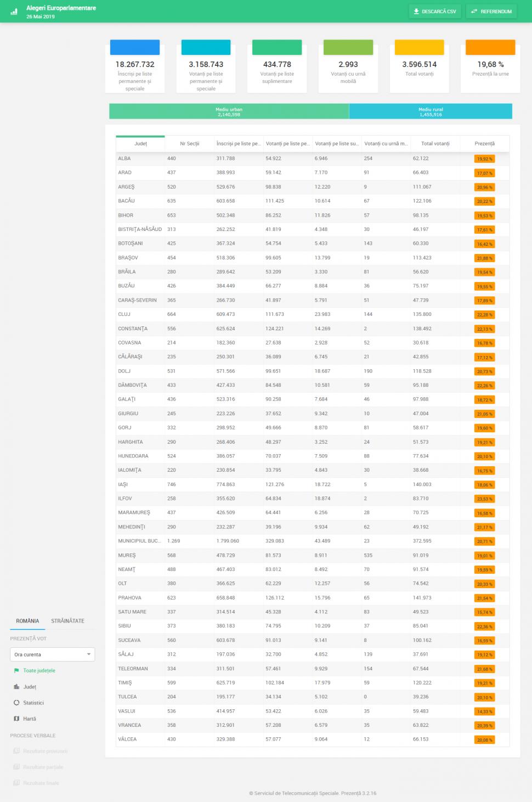Switch to the STRĂINĂTATE tab
The height and width of the screenshot is (802, 532).
click(x=66, y=621)
